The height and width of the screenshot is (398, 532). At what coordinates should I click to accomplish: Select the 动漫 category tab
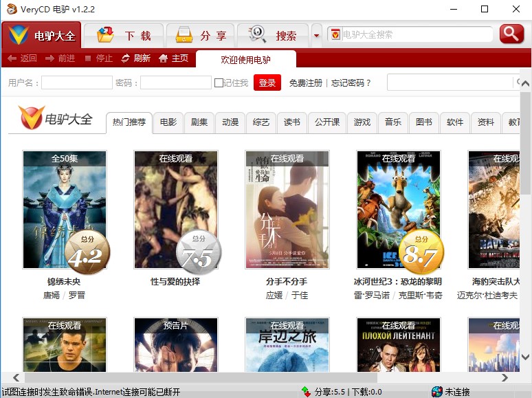click(230, 122)
